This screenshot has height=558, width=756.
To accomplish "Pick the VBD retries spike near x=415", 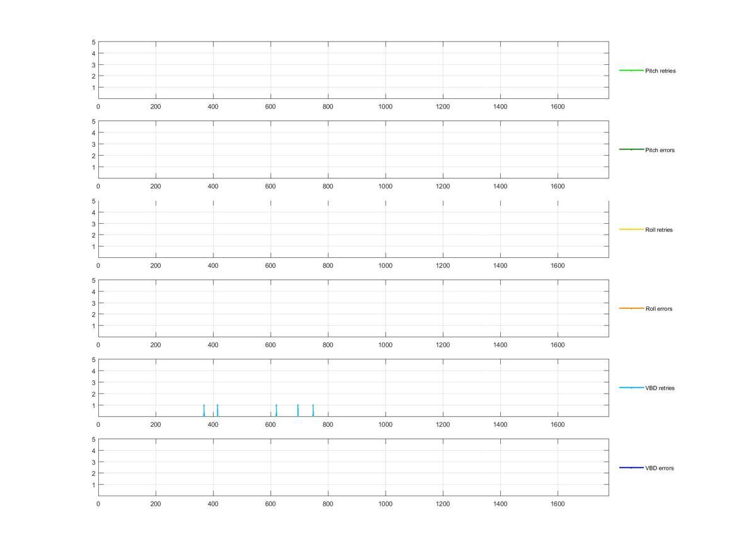I will (x=217, y=410).
